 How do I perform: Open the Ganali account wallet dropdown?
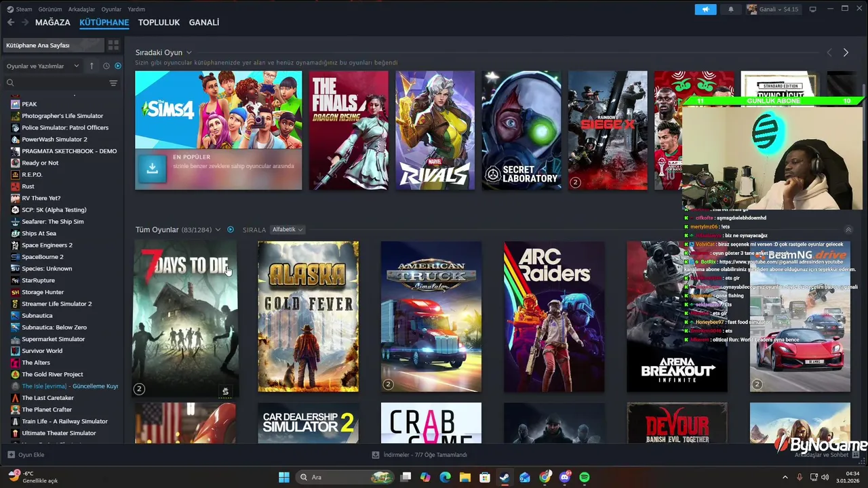773,9
